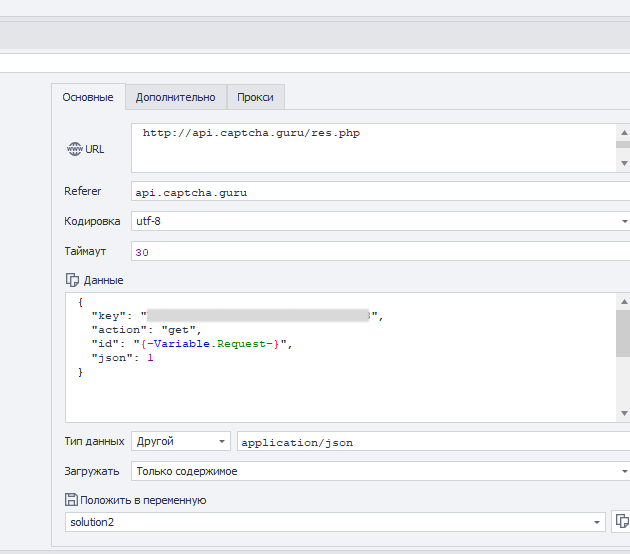The width and height of the screenshot is (630, 554).
Task: Click the application/json content type field
Action: 430,441
